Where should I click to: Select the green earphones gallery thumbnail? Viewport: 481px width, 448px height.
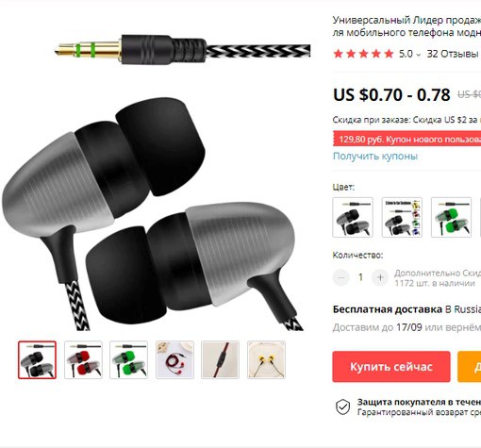(128, 360)
